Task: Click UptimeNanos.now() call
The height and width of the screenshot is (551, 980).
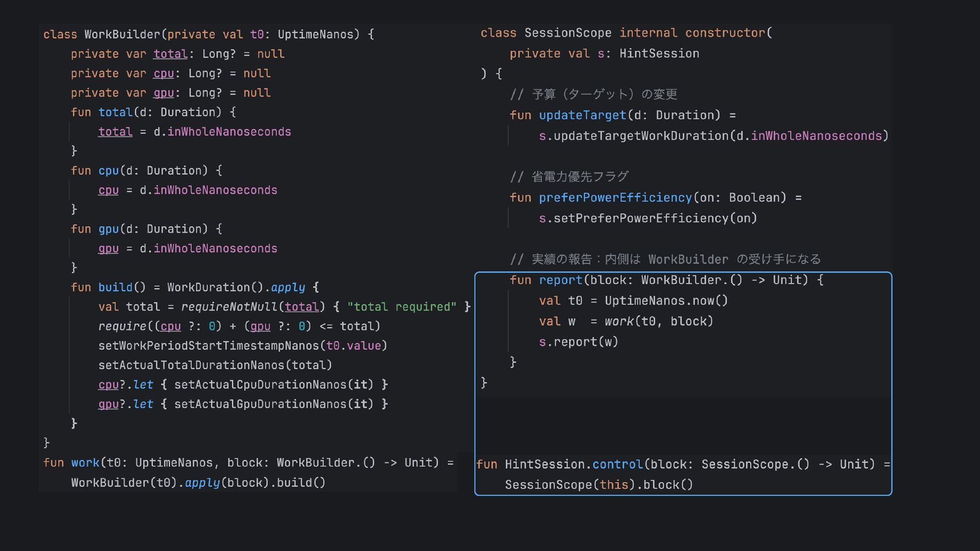Action: tap(666, 300)
